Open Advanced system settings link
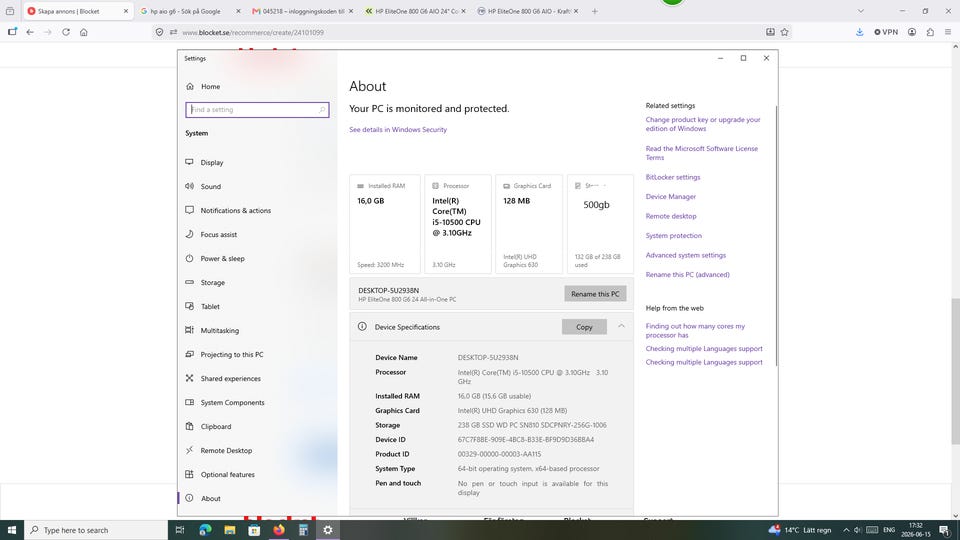This screenshot has height=540, width=960. 686,255
